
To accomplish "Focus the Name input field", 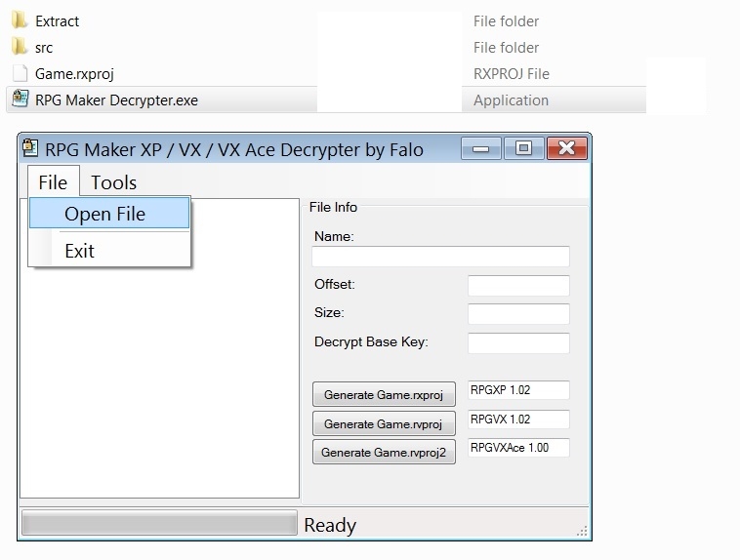I will coord(440,257).
